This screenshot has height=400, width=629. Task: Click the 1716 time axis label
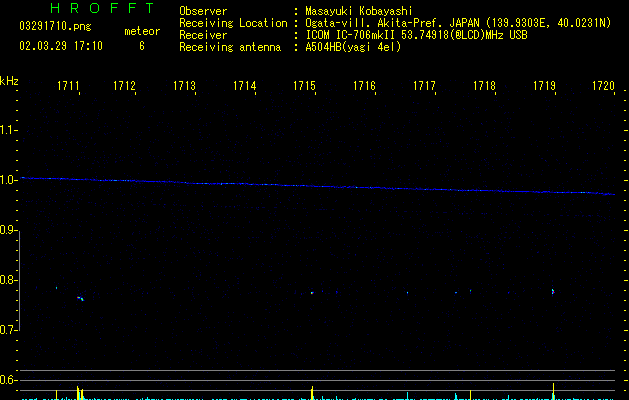point(364,86)
